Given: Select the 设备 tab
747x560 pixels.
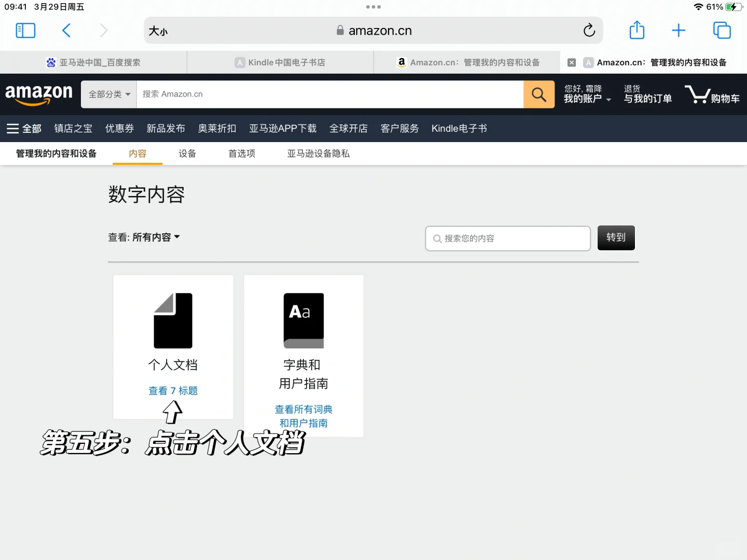Looking at the screenshot, I should [x=187, y=153].
